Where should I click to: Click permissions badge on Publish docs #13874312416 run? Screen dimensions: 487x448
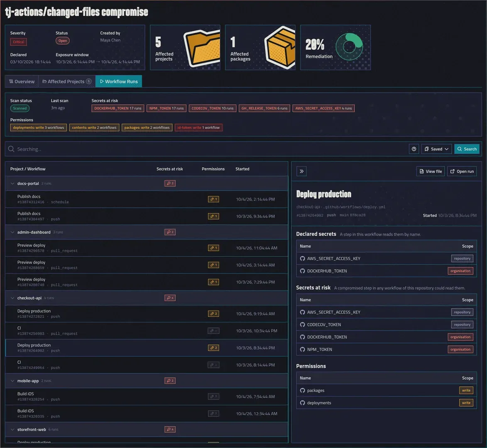point(213,199)
